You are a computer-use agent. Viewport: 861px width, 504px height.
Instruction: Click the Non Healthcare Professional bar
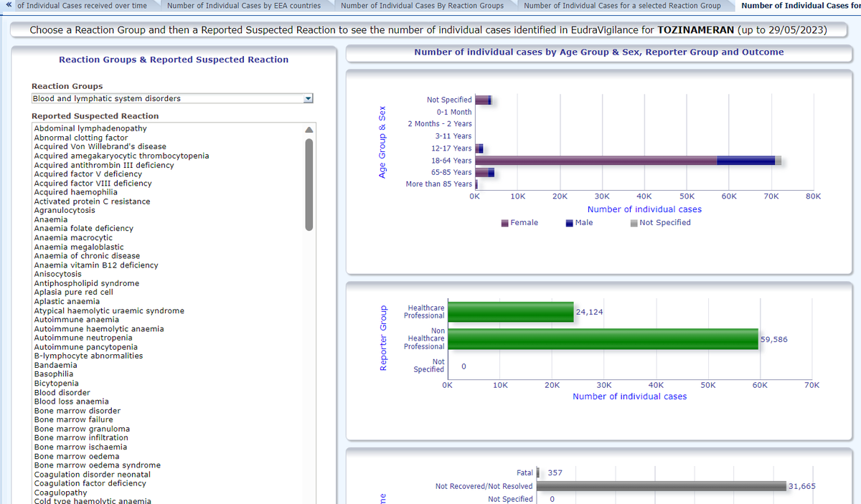tap(603, 339)
